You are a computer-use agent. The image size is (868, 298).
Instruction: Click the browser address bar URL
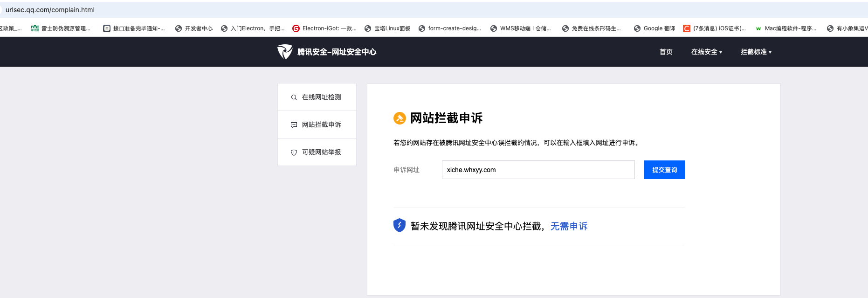point(50,10)
